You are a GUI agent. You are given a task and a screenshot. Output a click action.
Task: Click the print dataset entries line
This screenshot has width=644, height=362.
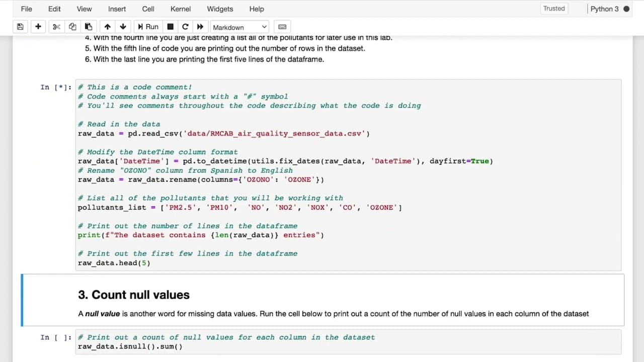point(201,235)
